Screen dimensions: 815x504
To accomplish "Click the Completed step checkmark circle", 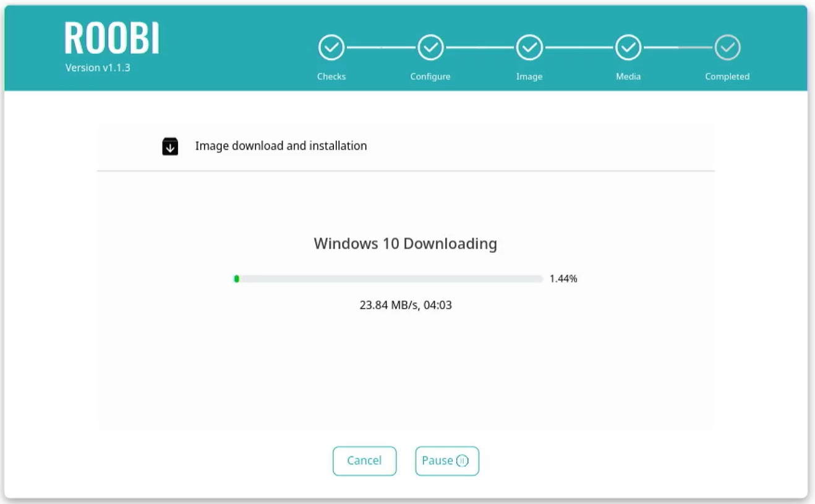I will click(x=727, y=48).
